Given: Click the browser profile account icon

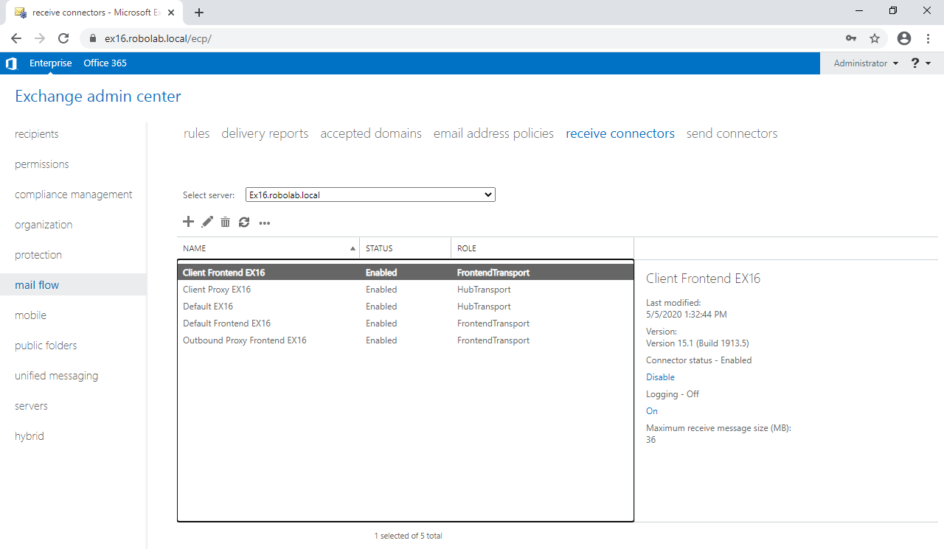Looking at the screenshot, I should [904, 38].
